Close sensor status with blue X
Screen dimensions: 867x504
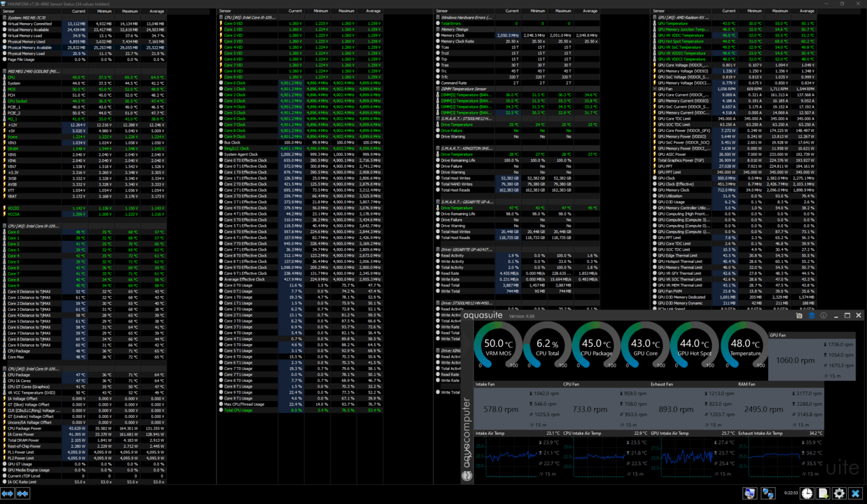[855, 494]
